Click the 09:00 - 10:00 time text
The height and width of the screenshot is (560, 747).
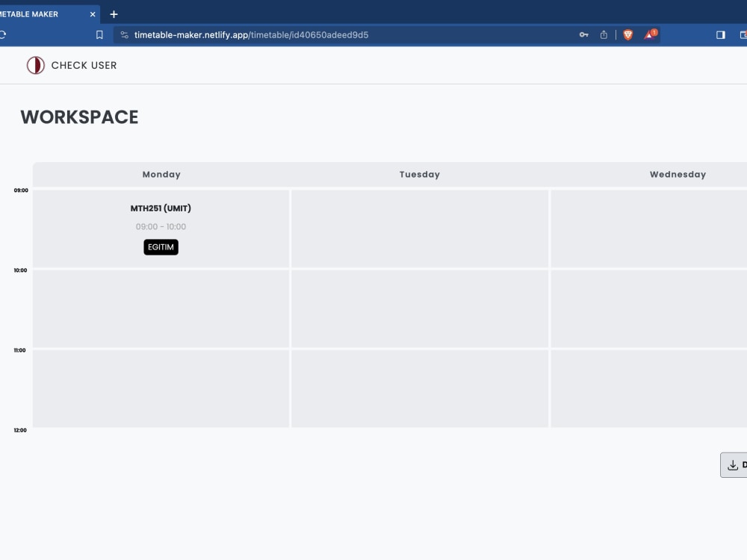[161, 227]
